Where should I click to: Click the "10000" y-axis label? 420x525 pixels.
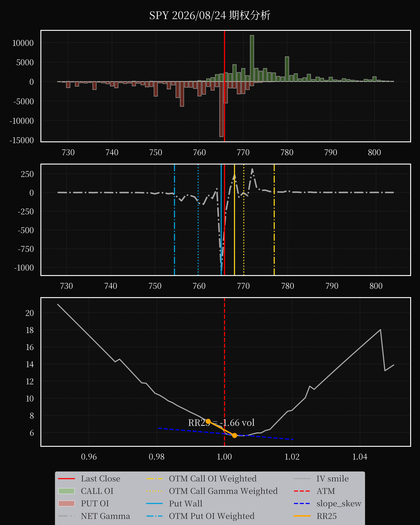(x=23, y=43)
